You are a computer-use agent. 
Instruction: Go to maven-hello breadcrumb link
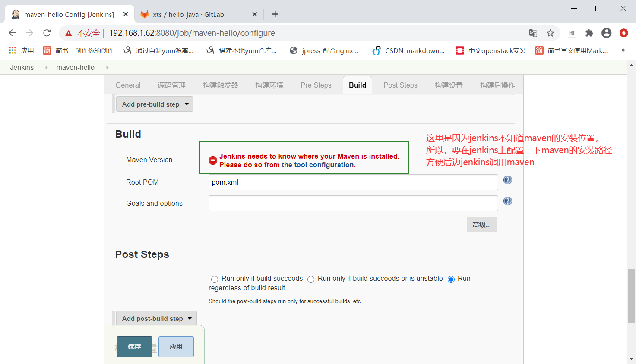tap(75, 68)
